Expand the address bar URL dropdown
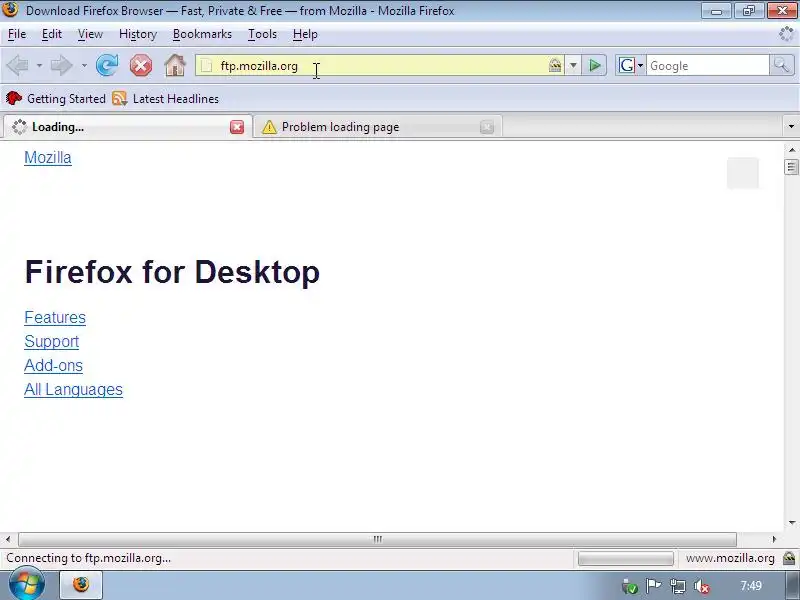Screen dimensions: 800x600 573,65
